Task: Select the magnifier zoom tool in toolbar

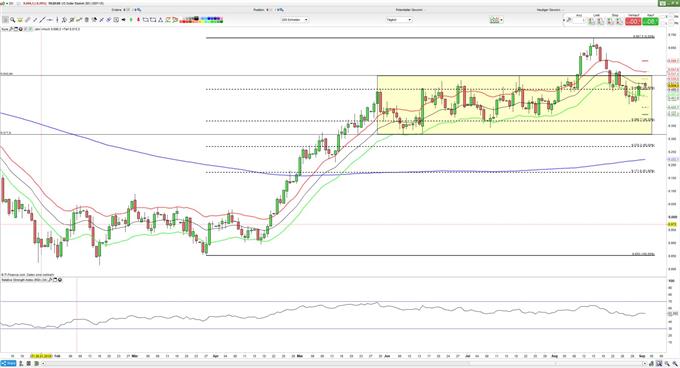Action: coord(13,20)
